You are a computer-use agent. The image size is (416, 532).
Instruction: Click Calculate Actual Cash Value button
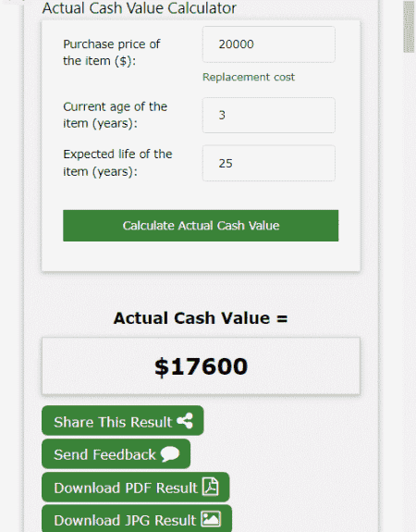point(201,226)
